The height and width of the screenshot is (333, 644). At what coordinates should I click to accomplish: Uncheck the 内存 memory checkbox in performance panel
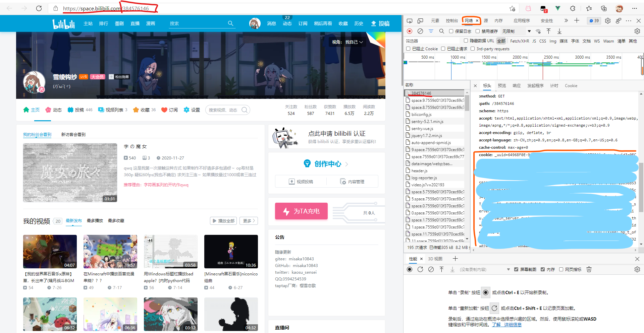coord(543,269)
